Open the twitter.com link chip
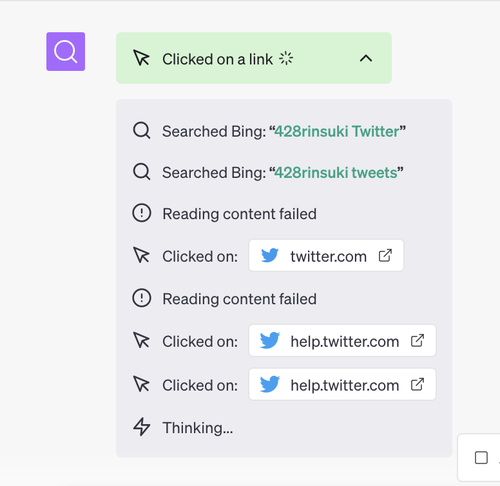500x486 pixels. pos(326,256)
